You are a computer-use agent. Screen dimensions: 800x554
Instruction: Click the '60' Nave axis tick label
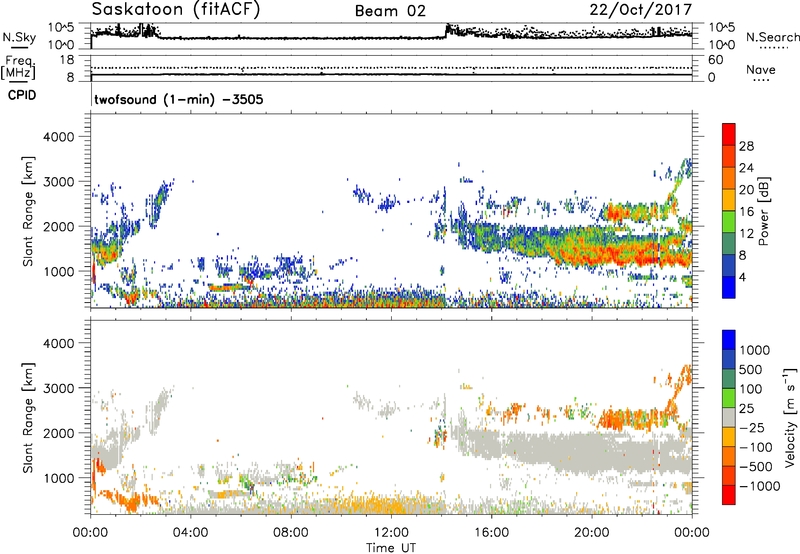(715, 60)
